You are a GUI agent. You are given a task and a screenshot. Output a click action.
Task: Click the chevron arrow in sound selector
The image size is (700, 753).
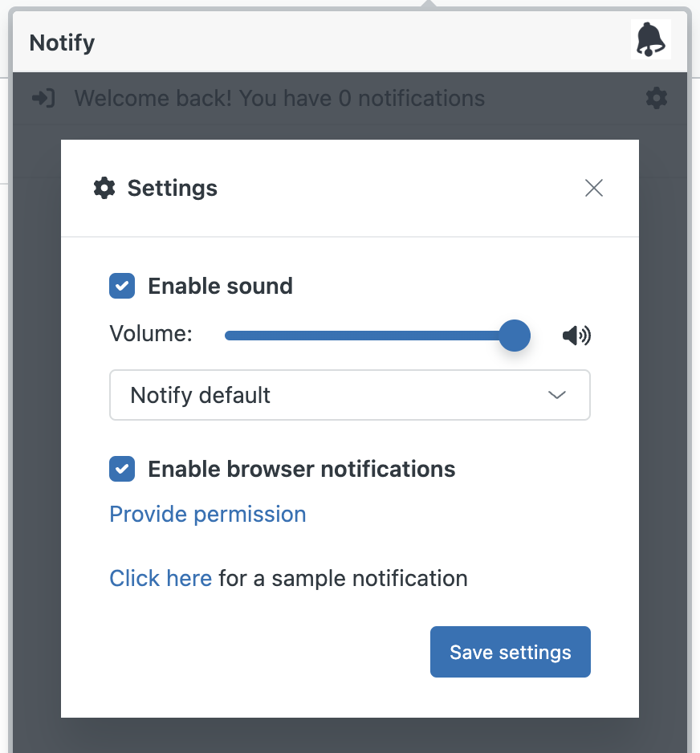[x=557, y=395]
